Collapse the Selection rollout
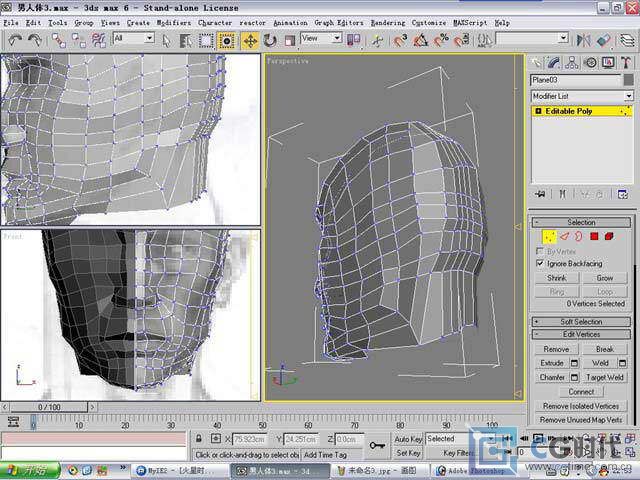This screenshot has height=480, width=640. point(581,222)
